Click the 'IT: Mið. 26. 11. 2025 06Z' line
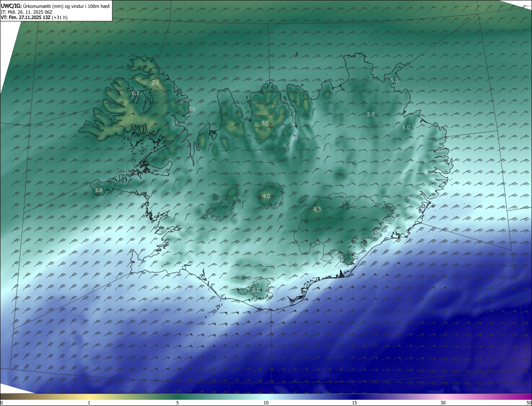This screenshot has height=406, width=532. [27, 12]
